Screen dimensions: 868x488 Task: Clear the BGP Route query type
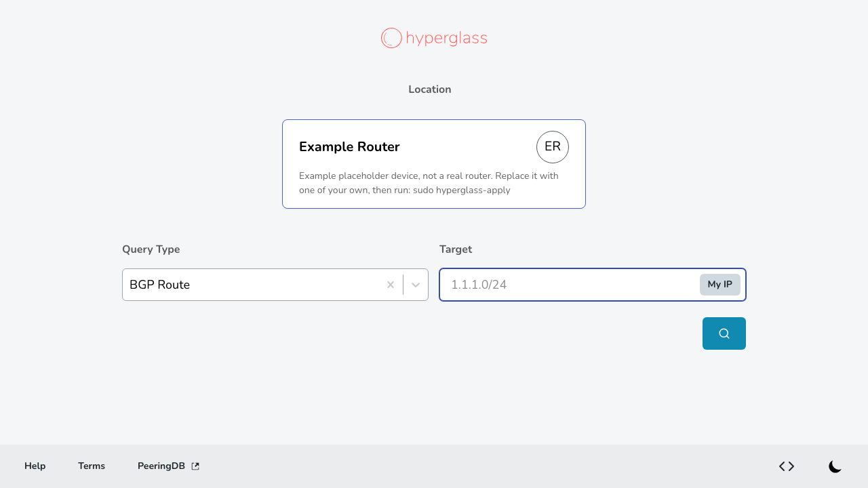coord(391,285)
